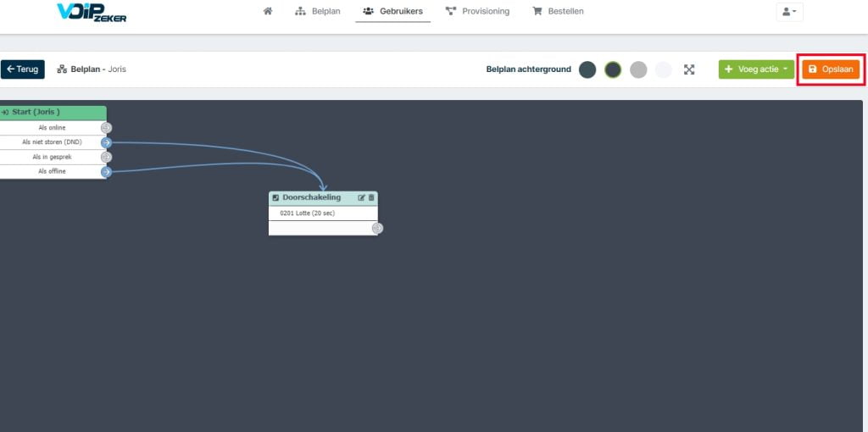Go to home via house icon

268,11
